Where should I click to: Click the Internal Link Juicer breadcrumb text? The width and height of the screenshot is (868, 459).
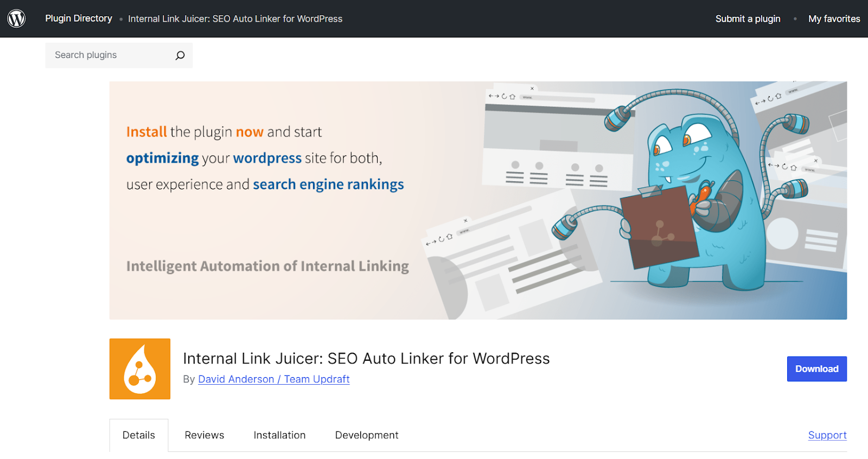pos(235,19)
